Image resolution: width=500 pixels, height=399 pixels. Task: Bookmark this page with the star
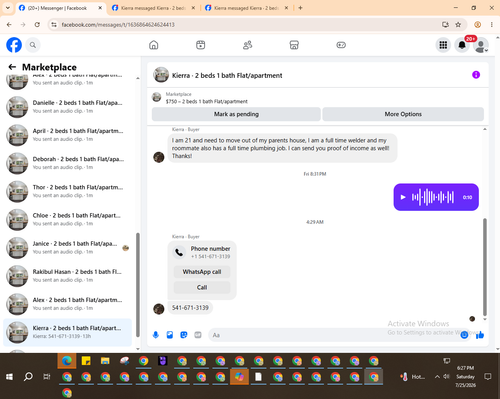pos(458,24)
